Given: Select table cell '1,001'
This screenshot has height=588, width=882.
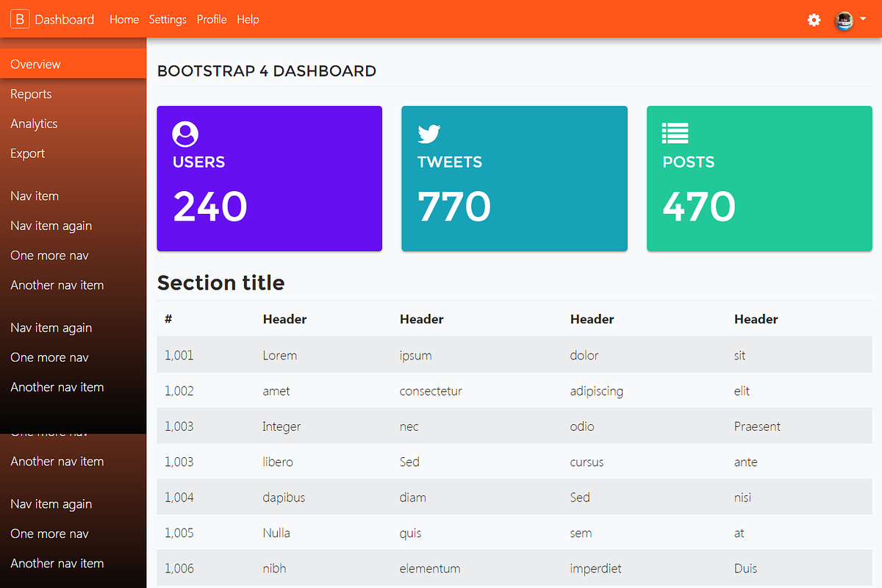Looking at the screenshot, I should pyautogui.click(x=179, y=355).
